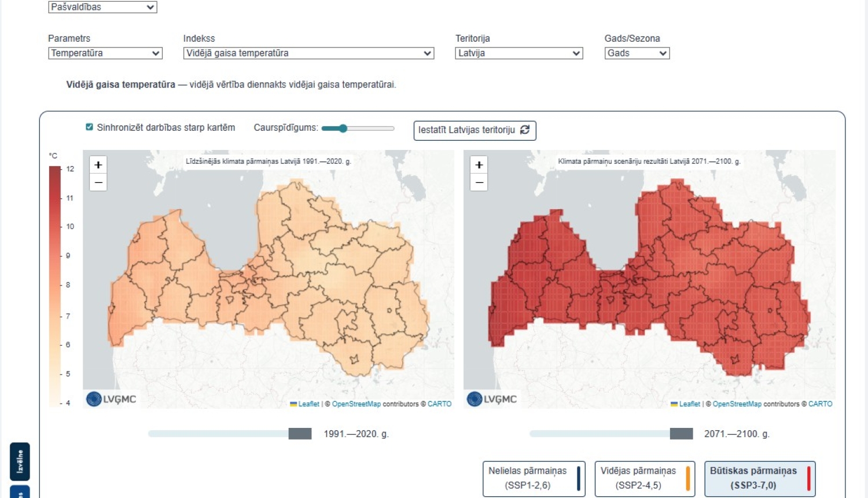The image size is (868, 498).
Task: Open the Pašvaldības dropdown
Action: click(x=102, y=7)
